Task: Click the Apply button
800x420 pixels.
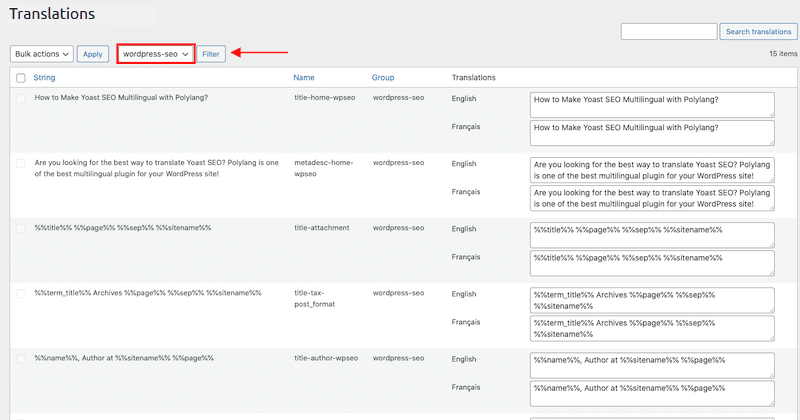Action: coord(93,54)
